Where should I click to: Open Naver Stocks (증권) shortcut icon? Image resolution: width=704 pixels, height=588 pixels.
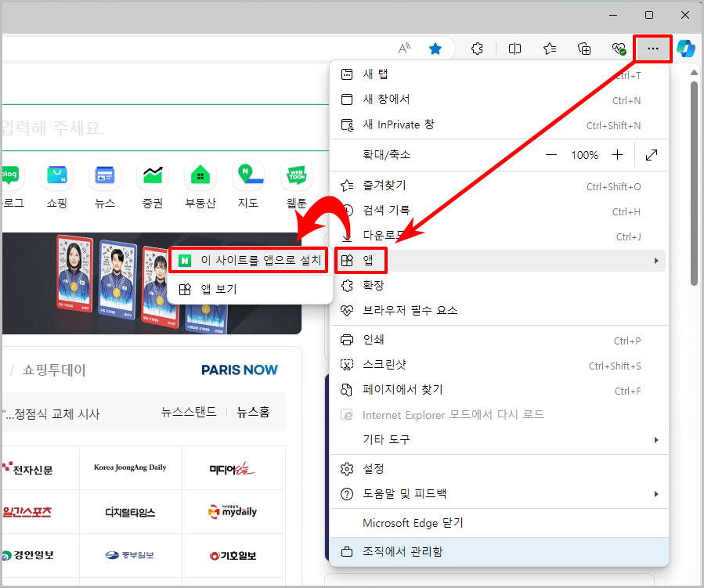pos(153,175)
